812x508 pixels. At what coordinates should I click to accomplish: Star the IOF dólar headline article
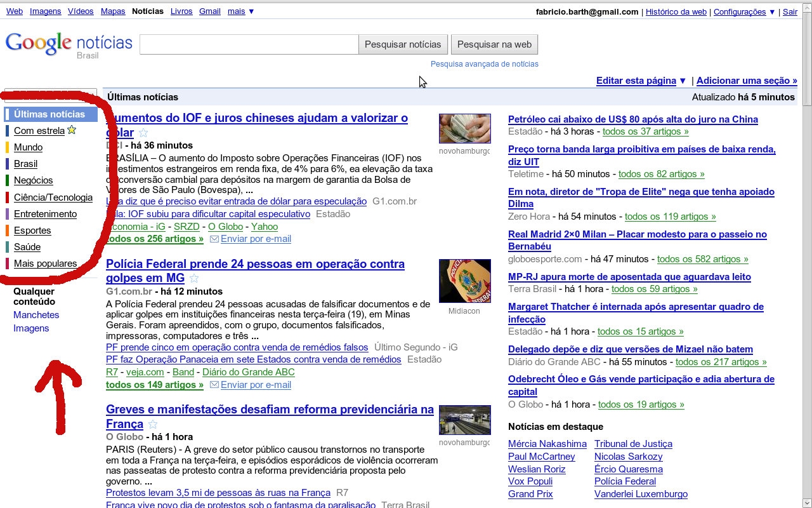pos(143,133)
